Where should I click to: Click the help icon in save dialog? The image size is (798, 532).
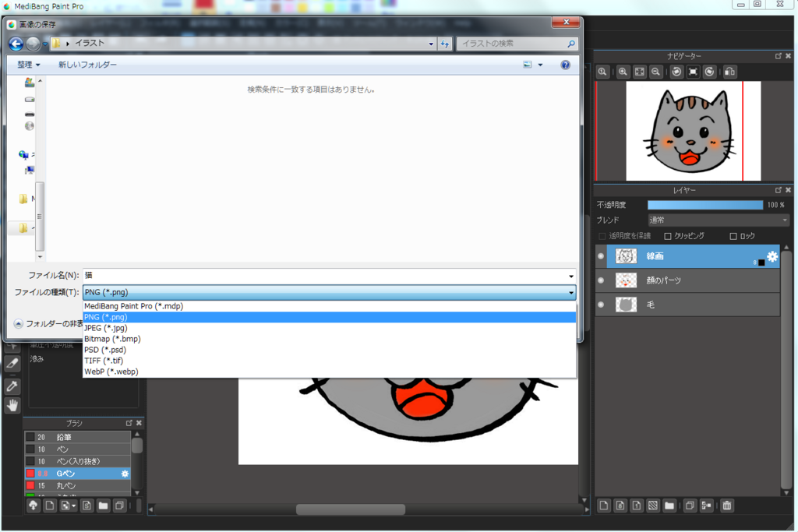566,65
